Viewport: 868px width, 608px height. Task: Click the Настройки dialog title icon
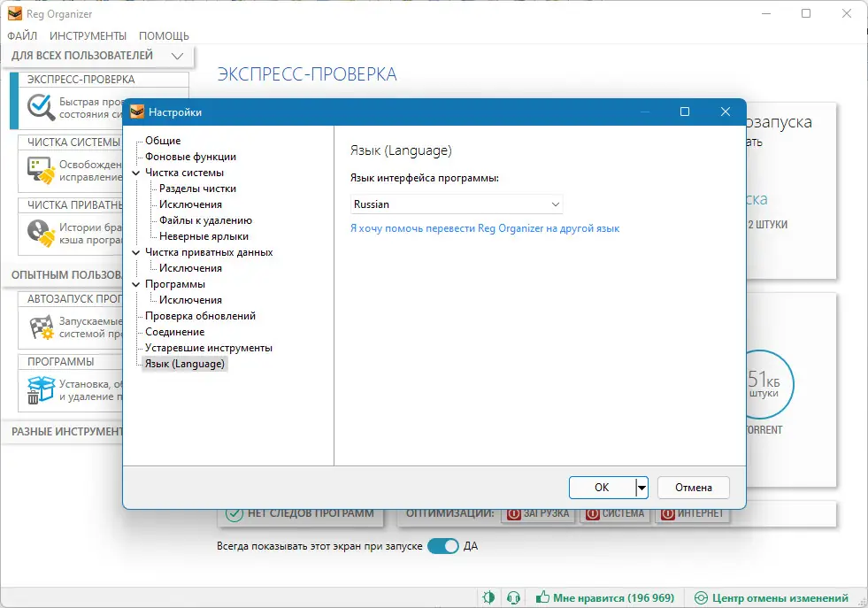137,112
